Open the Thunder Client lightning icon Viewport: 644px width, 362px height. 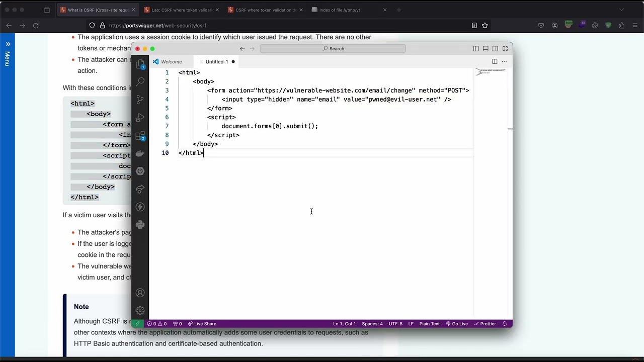pyautogui.click(x=140, y=207)
